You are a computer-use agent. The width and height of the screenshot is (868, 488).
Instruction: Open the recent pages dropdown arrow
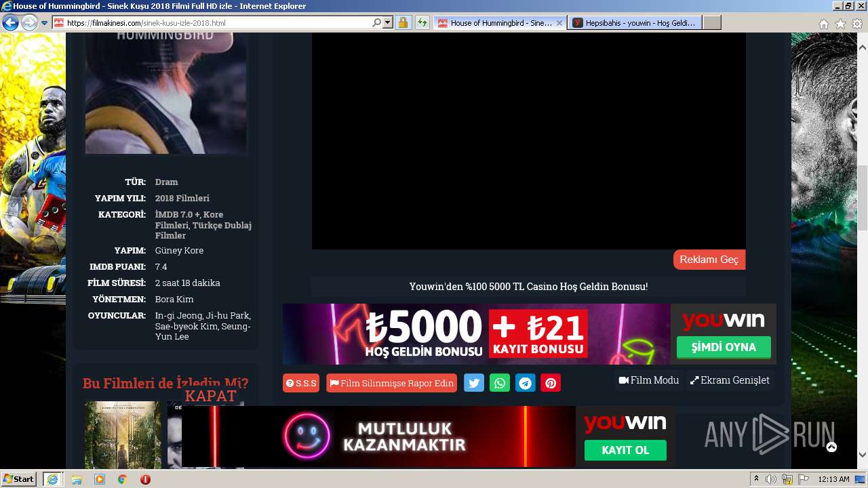[x=44, y=23]
